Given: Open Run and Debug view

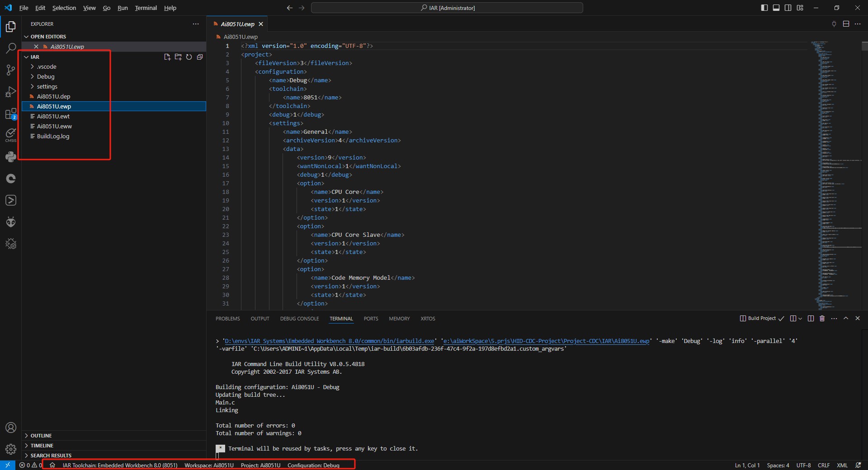Looking at the screenshot, I should coord(11,92).
